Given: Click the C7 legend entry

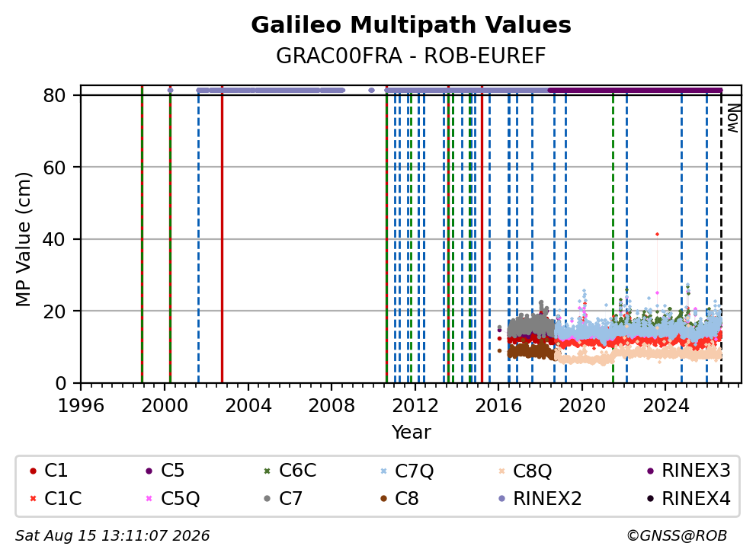Looking at the screenshot, I should pyautogui.click(x=283, y=498).
